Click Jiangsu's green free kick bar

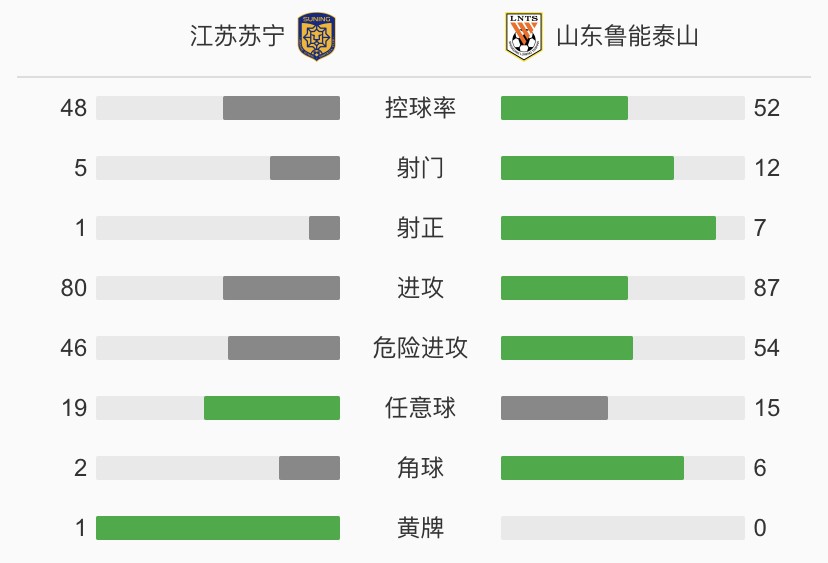click(x=272, y=408)
